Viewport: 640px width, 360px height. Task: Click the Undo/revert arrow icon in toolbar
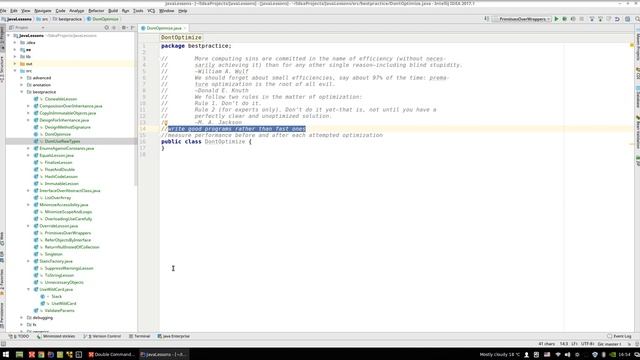[617, 19]
